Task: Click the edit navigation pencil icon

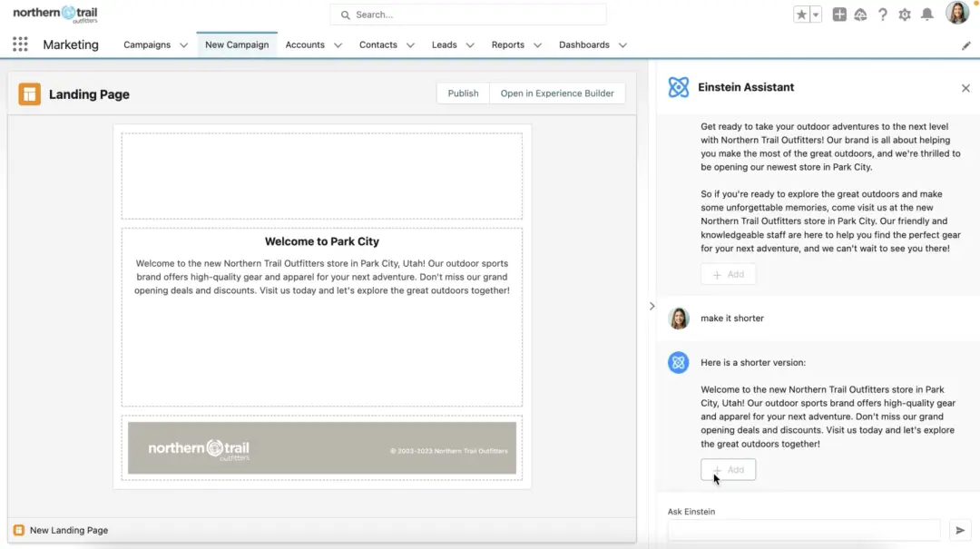Action: point(965,45)
